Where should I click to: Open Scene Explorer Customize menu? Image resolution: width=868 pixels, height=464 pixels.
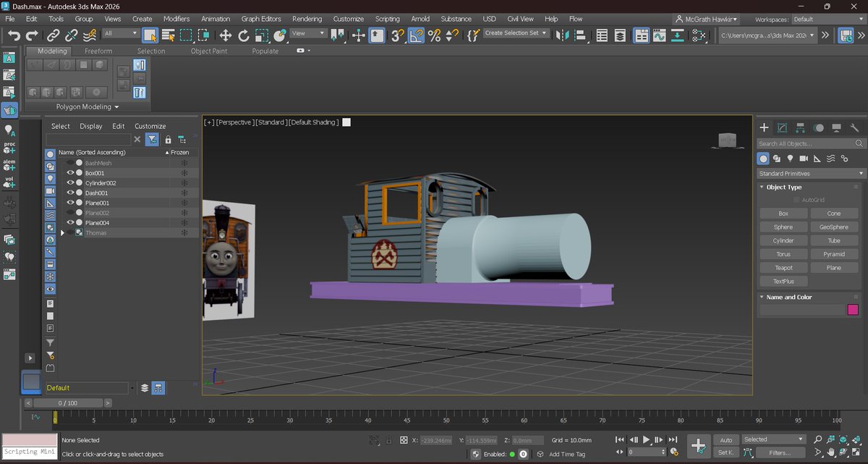point(150,126)
